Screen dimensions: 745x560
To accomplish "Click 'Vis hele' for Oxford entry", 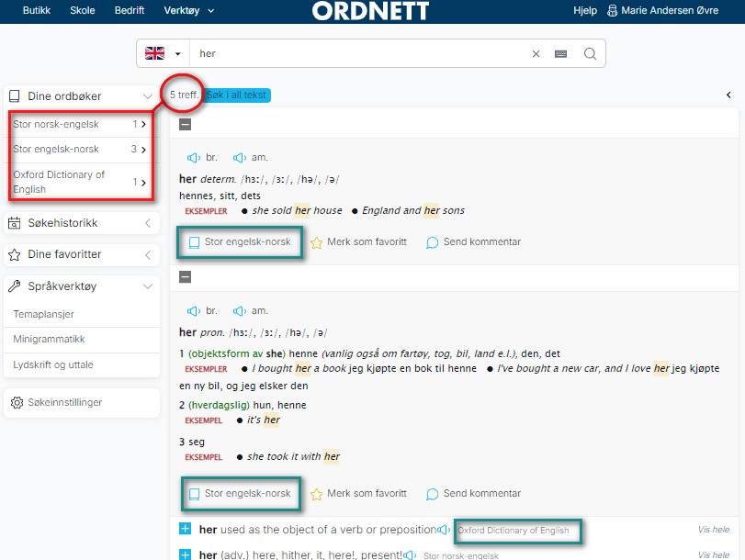I will coord(713,530).
